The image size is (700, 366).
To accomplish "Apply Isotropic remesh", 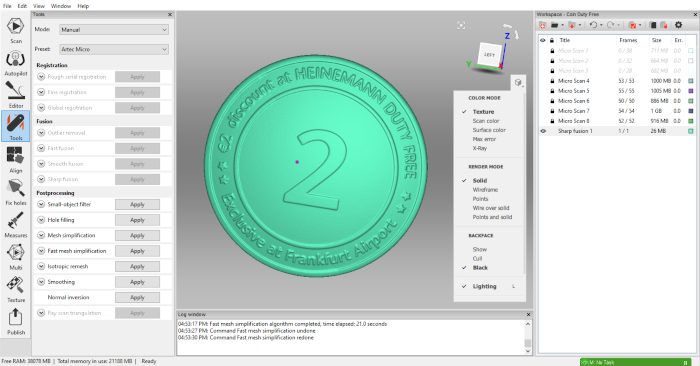I will (x=138, y=266).
